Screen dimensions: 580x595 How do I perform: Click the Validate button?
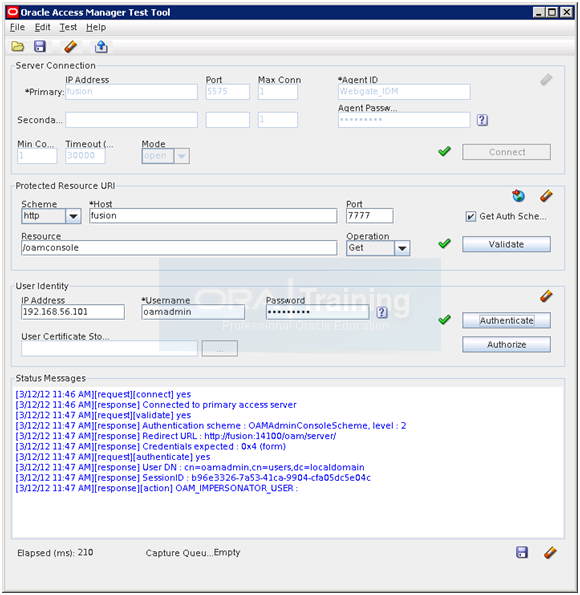click(506, 244)
